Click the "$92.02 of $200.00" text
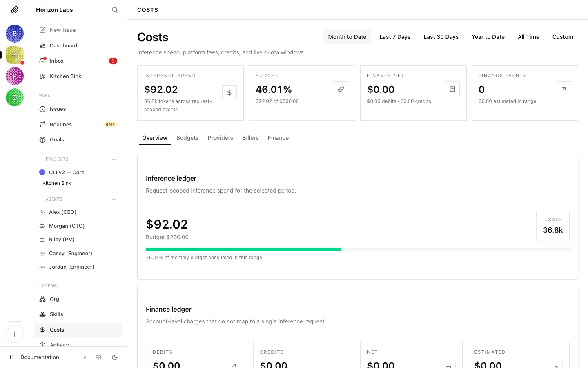Screen dimensions: 588x368 point(277,101)
